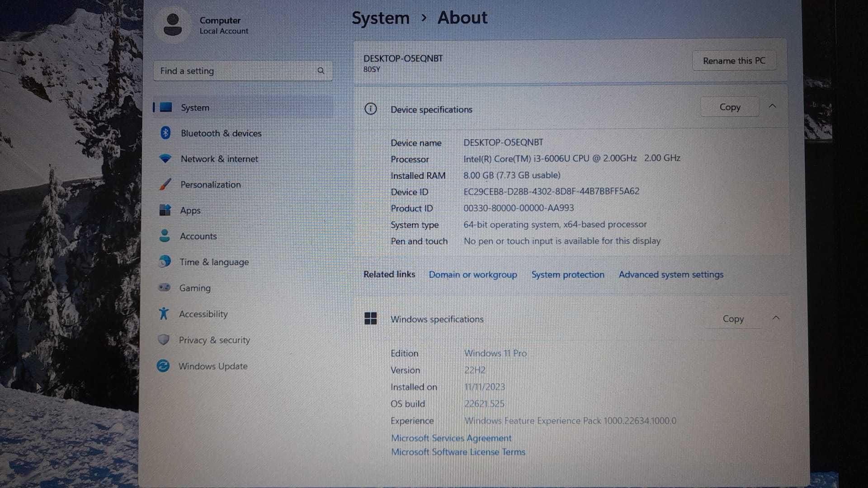The image size is (868, 488).
Task: Click Rename this PC button
Action: pyautogui.click(x=734, y=61)
